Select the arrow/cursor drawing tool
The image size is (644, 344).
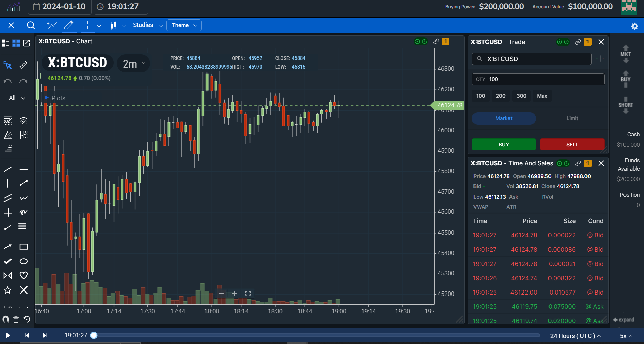coord(7,65)
